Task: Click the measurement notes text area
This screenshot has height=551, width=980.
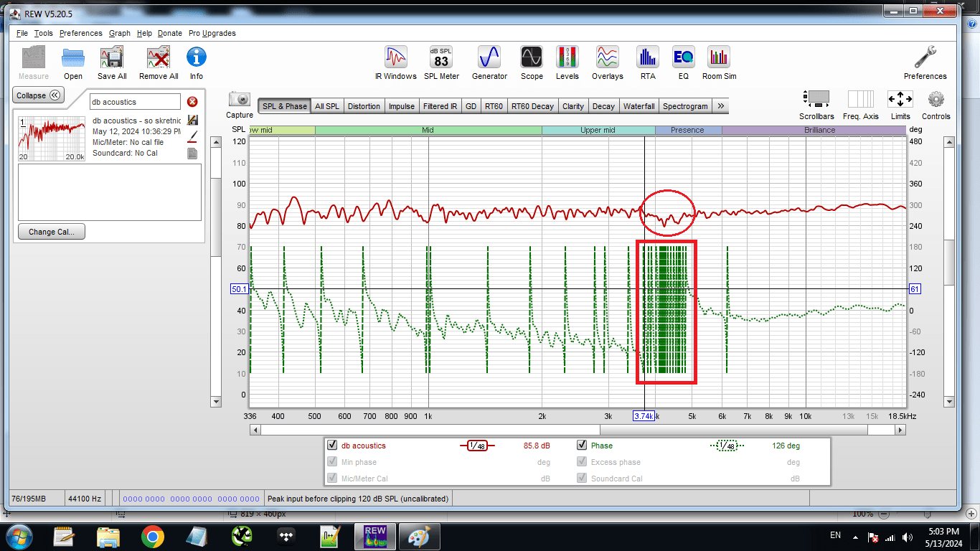Action: point(110,192)
